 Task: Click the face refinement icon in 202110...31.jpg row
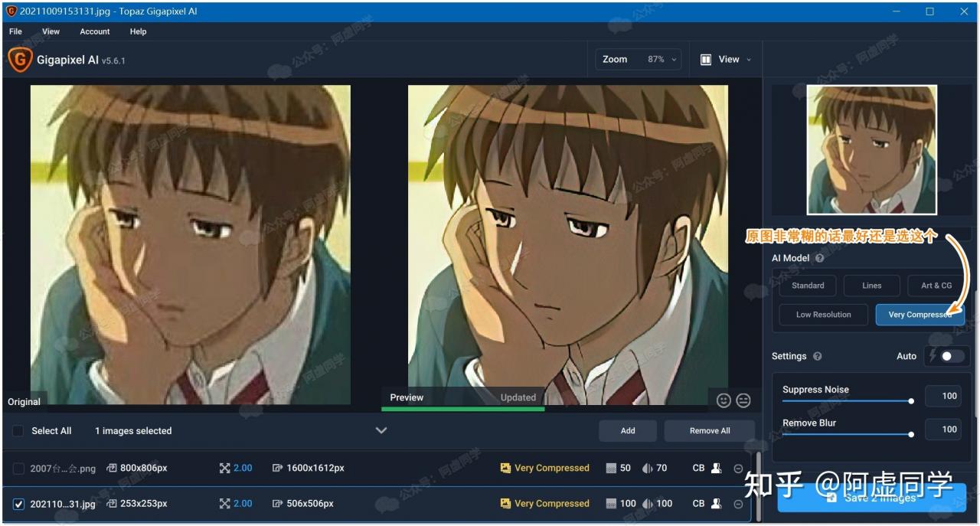coord(717,504)
